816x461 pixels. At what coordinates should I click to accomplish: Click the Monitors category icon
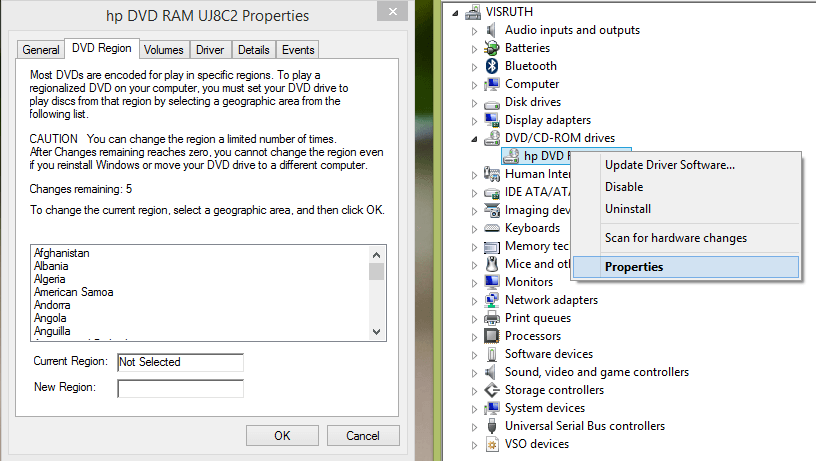tap(492, 281)
